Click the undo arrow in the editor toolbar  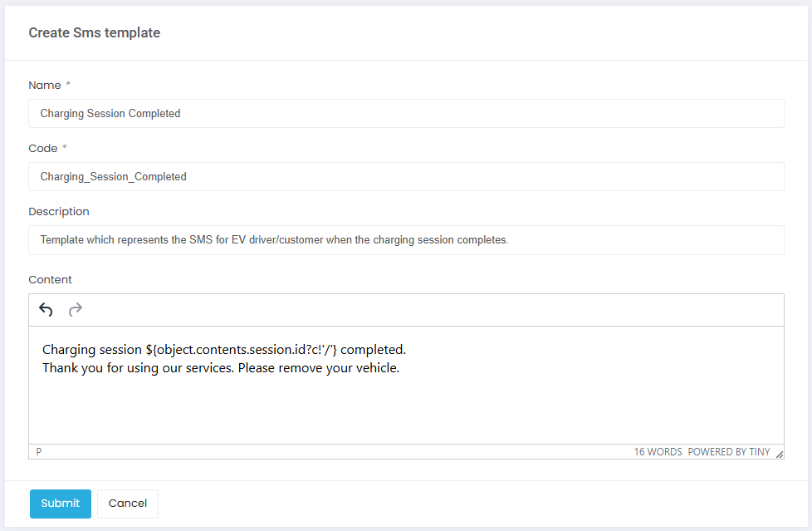(46, 310)
